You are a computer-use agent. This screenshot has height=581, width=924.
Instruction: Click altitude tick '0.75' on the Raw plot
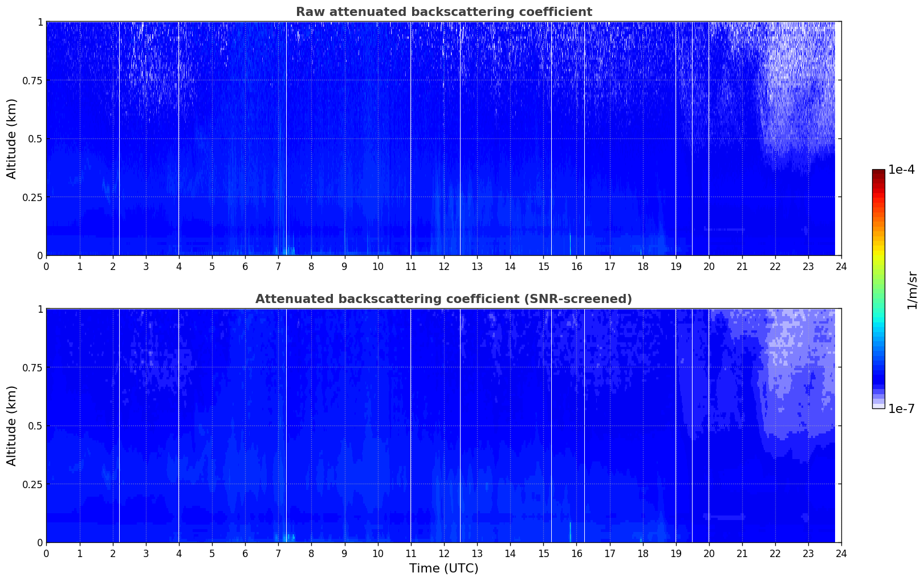(32, 80)
